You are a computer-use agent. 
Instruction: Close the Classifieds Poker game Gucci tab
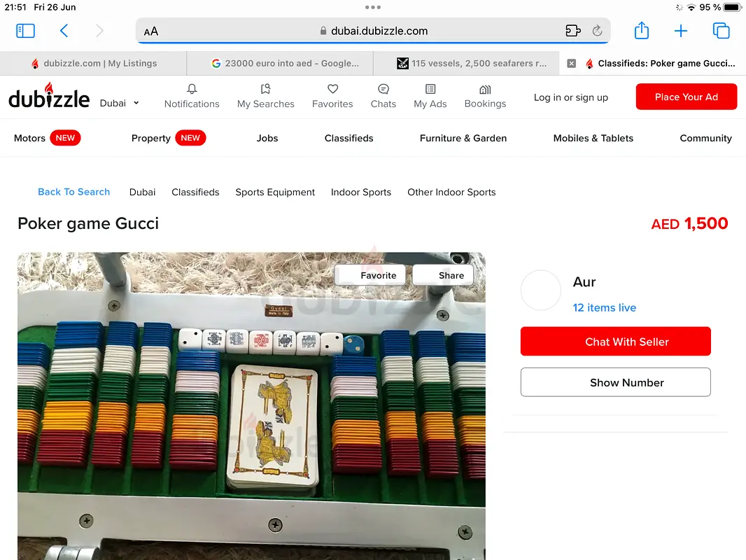[x=572, y=63]
